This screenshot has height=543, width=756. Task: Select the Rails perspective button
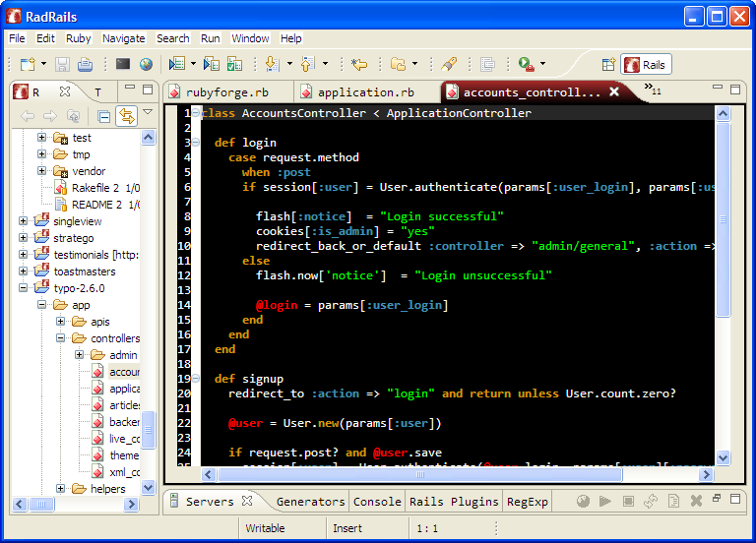(645, 65)
